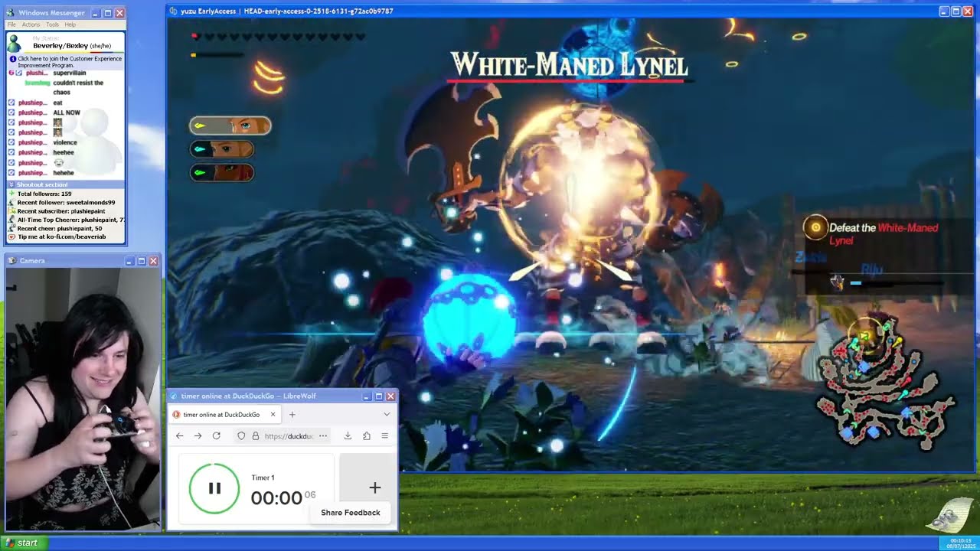Image resolution: width=980 pixels, height=551 pixels.
Task: Expand the list all tabs chevron
Action: coord(387,414)
